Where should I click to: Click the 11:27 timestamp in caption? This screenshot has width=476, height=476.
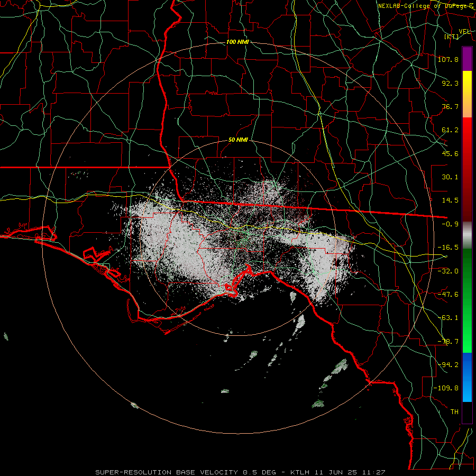coord(374,472)
